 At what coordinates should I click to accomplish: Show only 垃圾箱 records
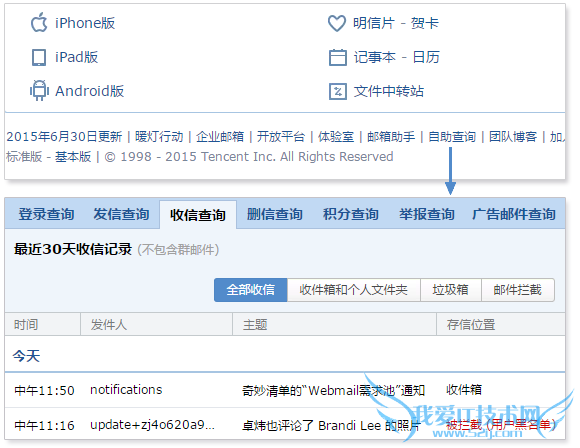pyautogui.click(x=451, y=290)
